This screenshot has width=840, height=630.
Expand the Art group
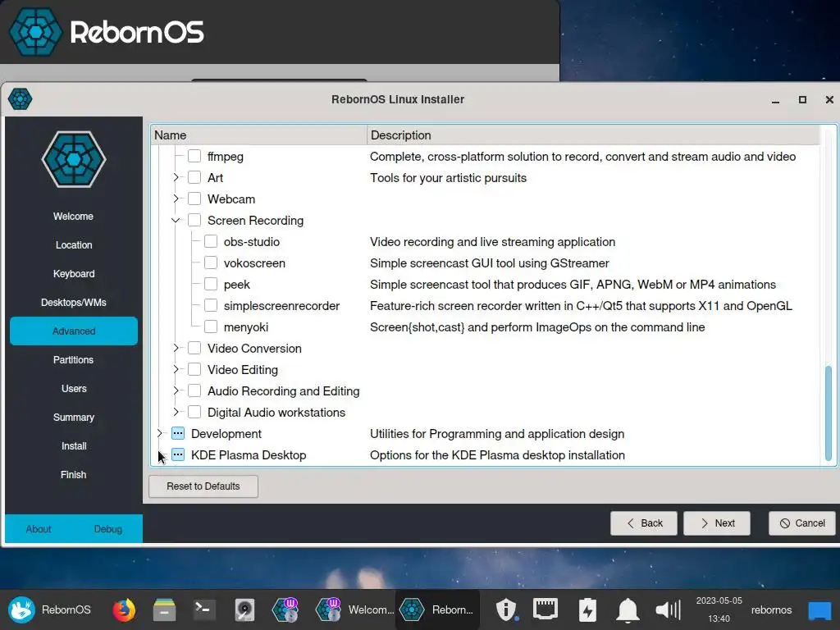tap(176, 177)
